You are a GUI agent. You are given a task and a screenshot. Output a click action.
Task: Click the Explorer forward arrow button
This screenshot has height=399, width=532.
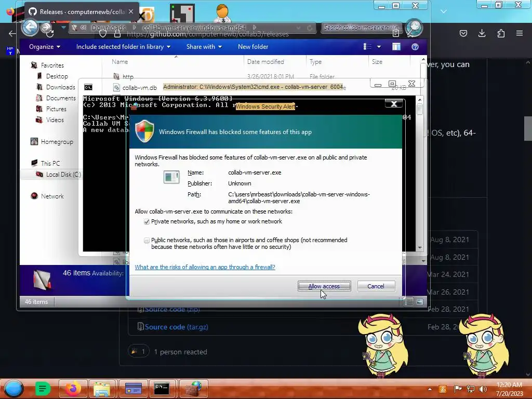(46, 28)
